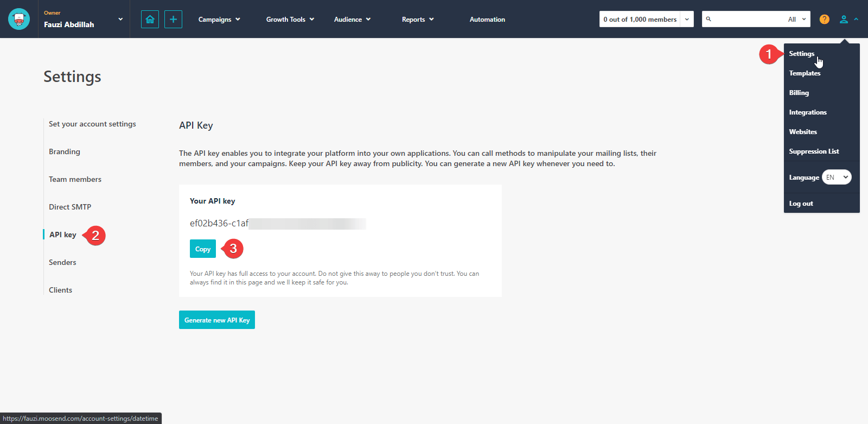Viewport: 868px width, 424px height.
Task: Open the Senders settings section
Action: (62, 262)
